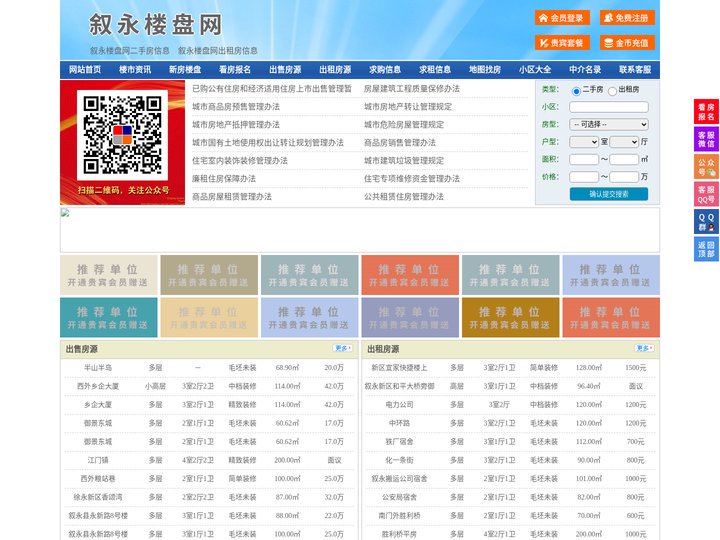The width and height of the screenshot is (720, 540).
Task: Click the 确认提交搜索 search button
Action: [609, 194]
